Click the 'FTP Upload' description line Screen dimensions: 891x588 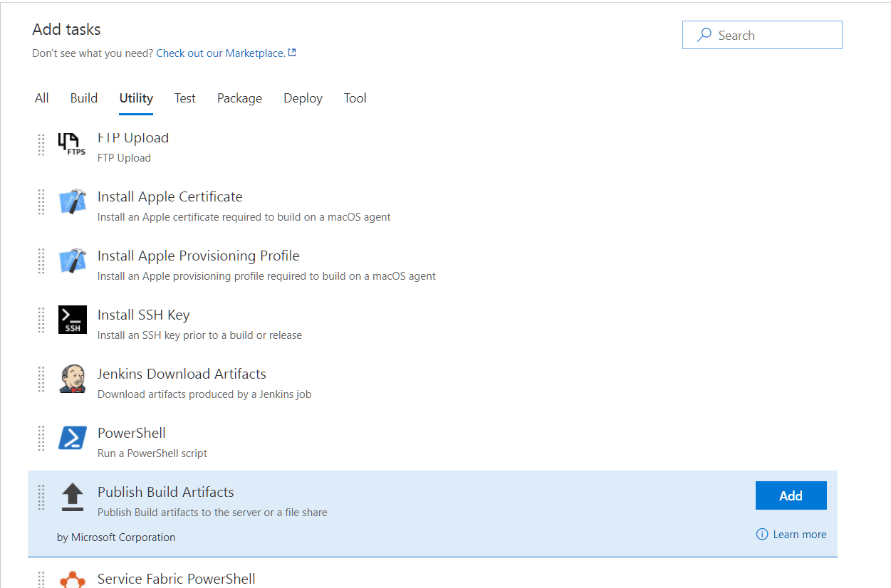pyautogui.click(x=124, y=158)
